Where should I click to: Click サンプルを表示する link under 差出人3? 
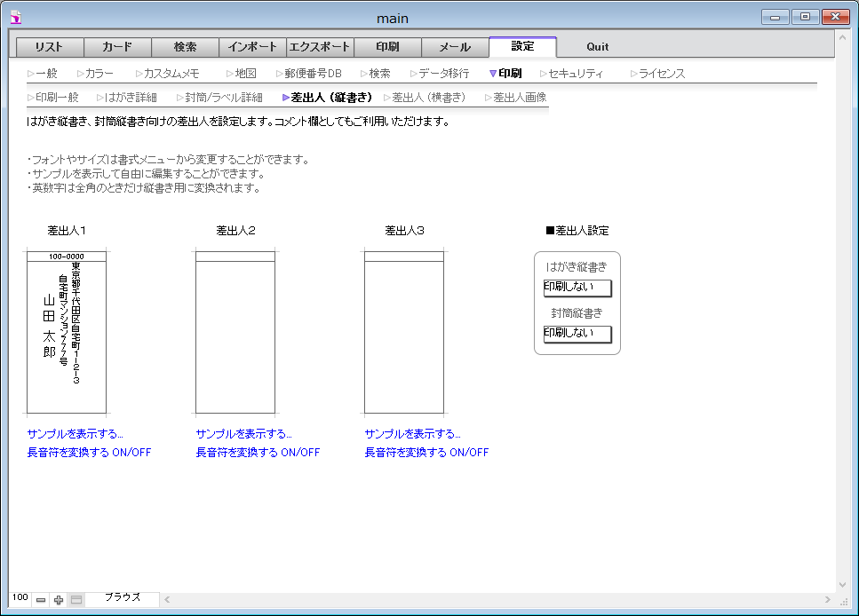[x=412, y=434]
